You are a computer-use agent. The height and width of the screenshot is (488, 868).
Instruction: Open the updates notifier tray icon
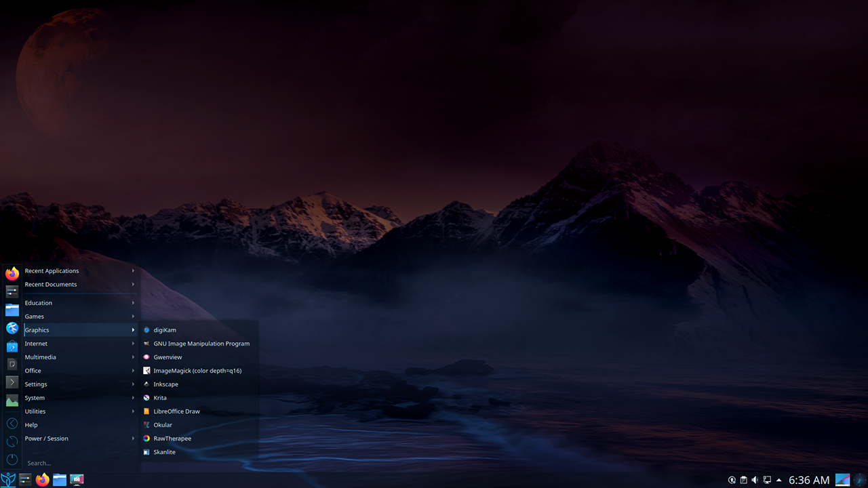click(x=732, y=480)
